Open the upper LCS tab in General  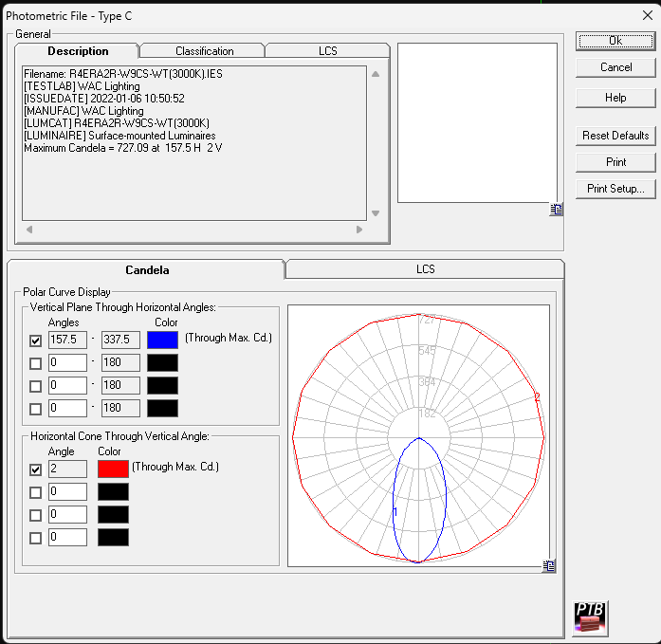tap(327, 51)
